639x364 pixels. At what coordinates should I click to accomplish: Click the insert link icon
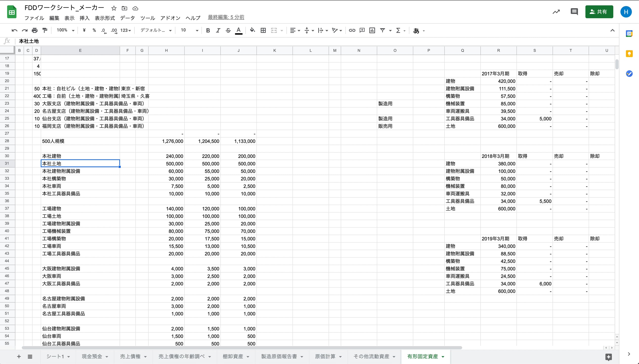tap(352, 31)
